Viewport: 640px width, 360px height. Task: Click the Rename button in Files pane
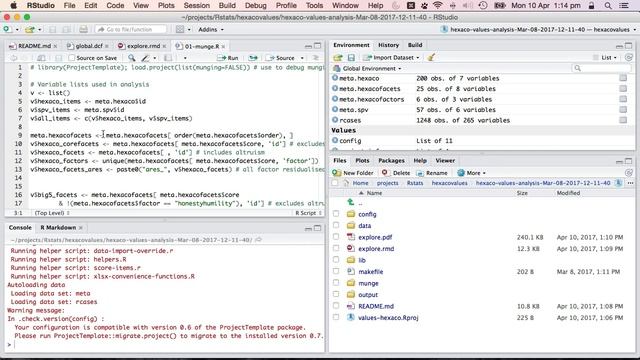pos(432,173)
